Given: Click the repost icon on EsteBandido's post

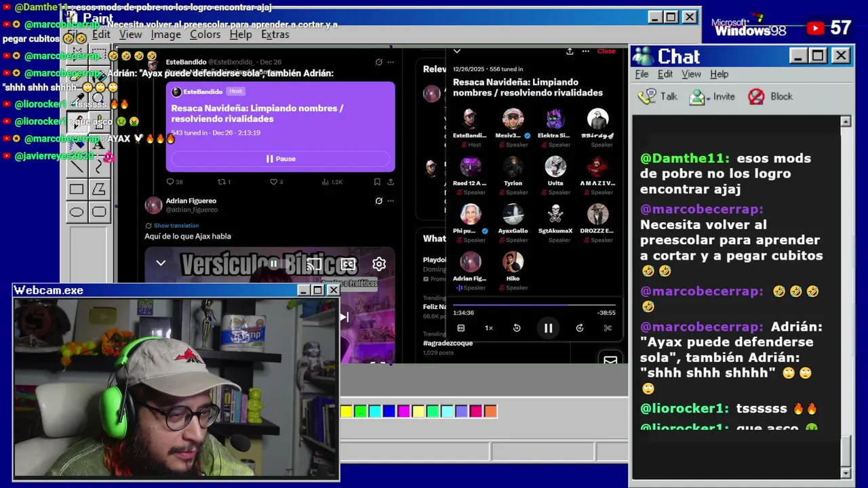Looking at the screenshot, I should [221, 182].
